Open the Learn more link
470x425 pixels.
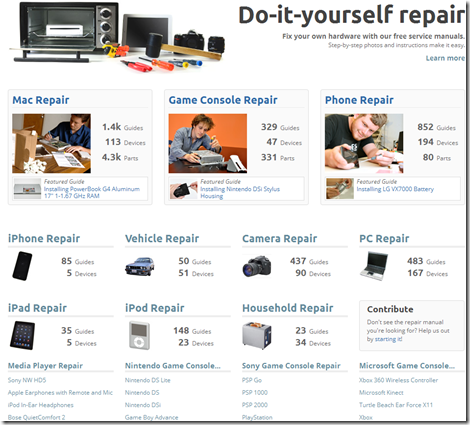(445, 58)
